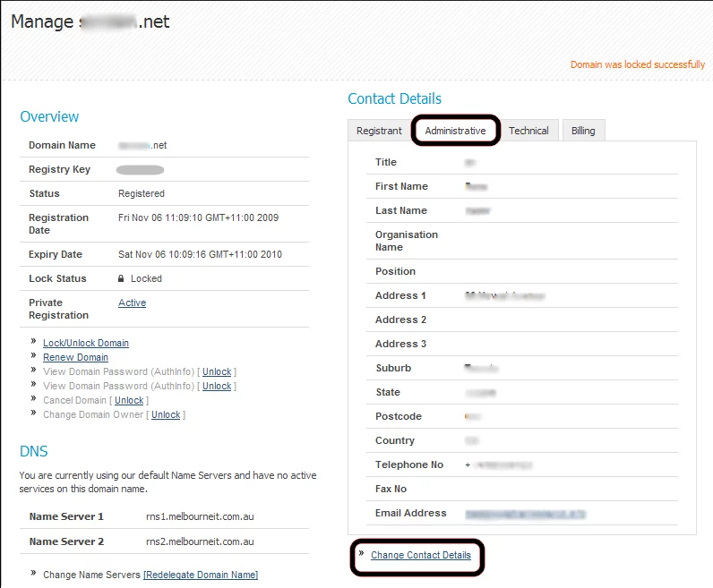Click the arrow bullet before Lock/Unlock Domain
Image resolution: width=713 pixels, height=588 pixels.
tap(34, 342)
